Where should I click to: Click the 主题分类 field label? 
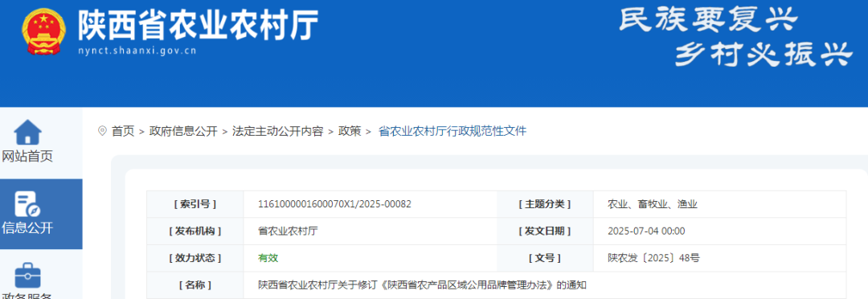tap(545, 204)
